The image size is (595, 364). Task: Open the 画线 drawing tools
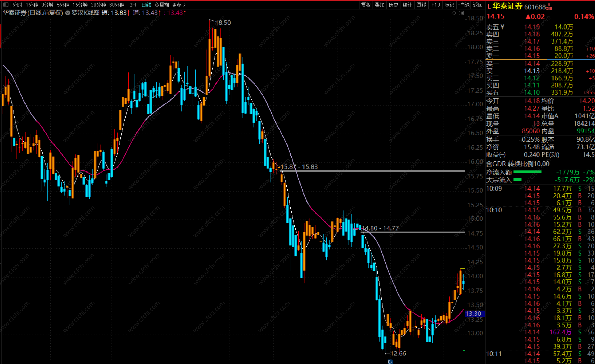[421, 5]
